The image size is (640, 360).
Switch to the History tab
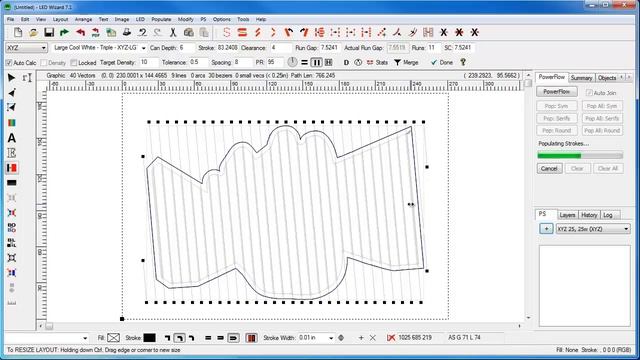coord(589,215)
